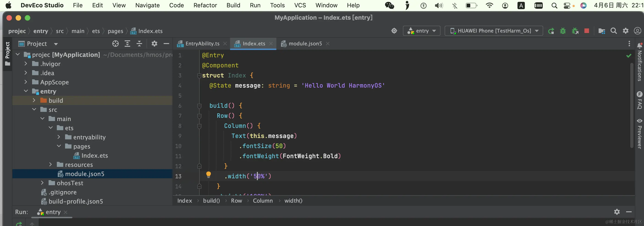Expand all items in Project panel
This screenshot has width=644, height=226.
pos(127,44)
